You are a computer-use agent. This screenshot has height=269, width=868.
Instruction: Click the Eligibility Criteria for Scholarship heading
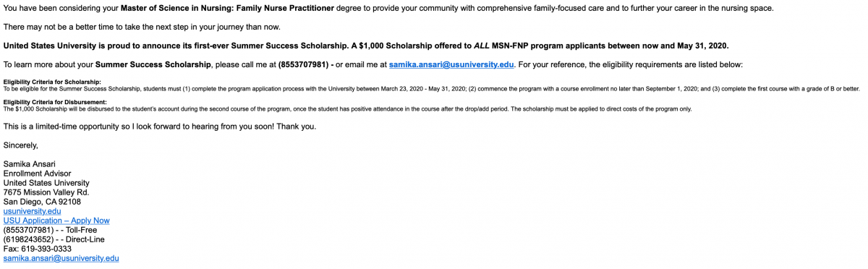tap(52, 82)
